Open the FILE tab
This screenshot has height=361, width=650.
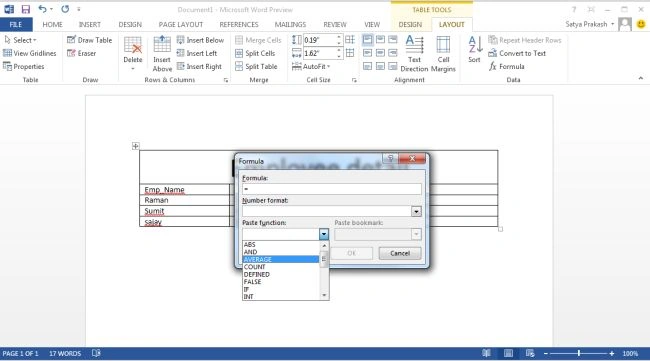click(16, 24)
